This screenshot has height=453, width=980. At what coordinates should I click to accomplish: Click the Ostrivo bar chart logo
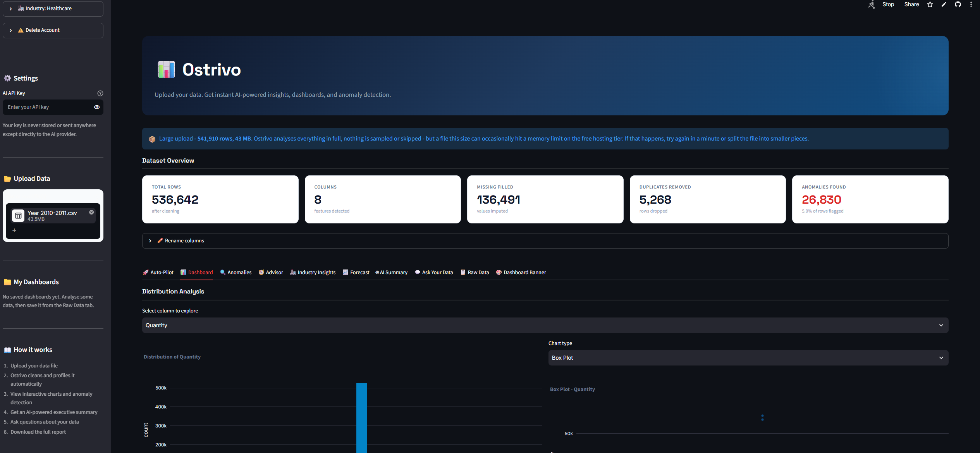pyautogui.click(x=166, y=70)
